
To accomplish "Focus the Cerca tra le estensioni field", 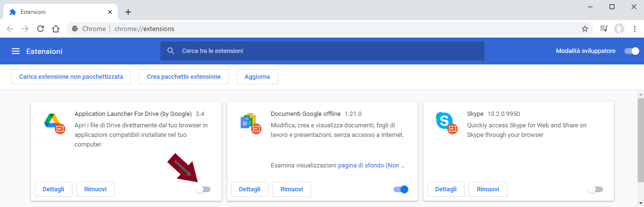I will click(329, 51).
